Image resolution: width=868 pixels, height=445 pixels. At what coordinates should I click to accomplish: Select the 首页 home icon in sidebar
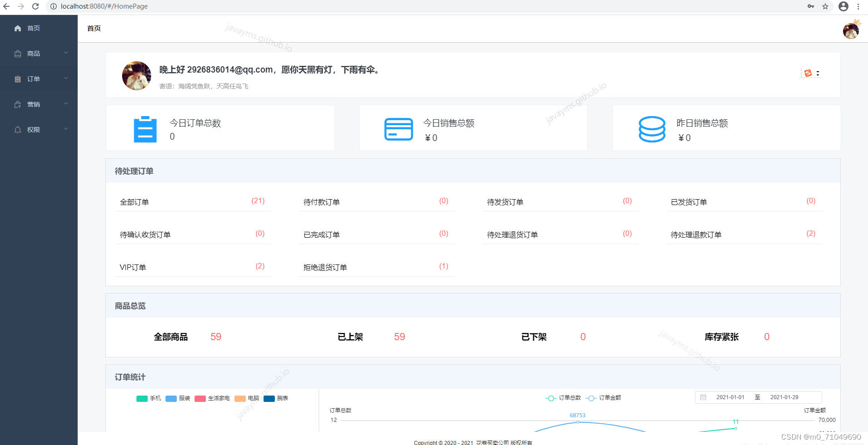tap(18, 28)
